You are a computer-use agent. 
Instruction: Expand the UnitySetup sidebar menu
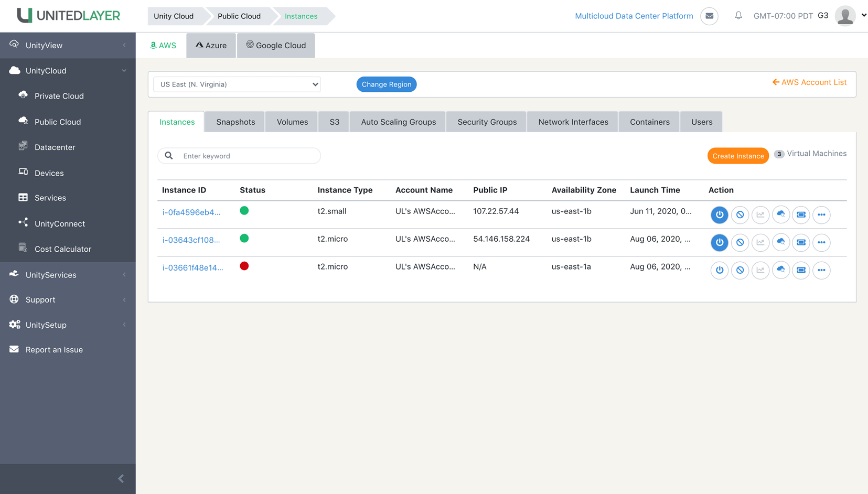click(68, 325)
